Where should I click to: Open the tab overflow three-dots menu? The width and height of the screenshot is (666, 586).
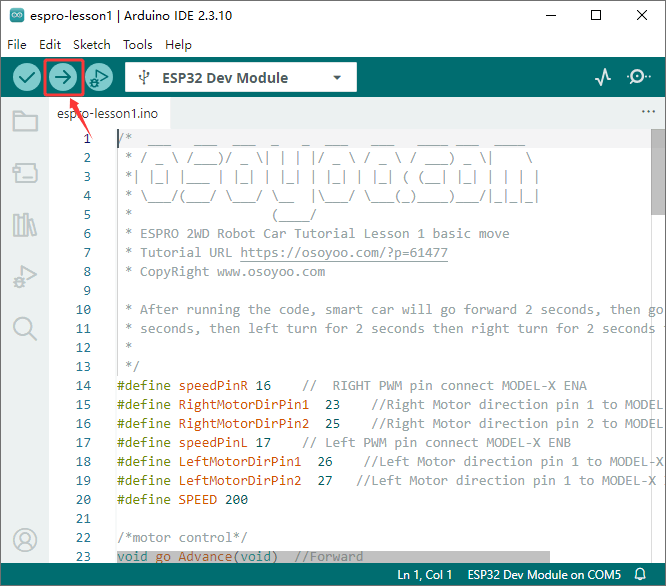tap(648, 112)
